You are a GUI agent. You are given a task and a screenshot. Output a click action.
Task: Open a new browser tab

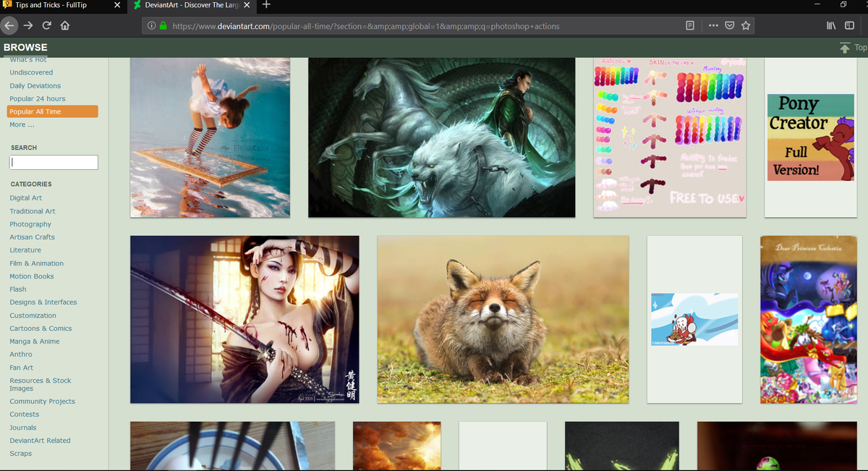(x=266, y=5)
